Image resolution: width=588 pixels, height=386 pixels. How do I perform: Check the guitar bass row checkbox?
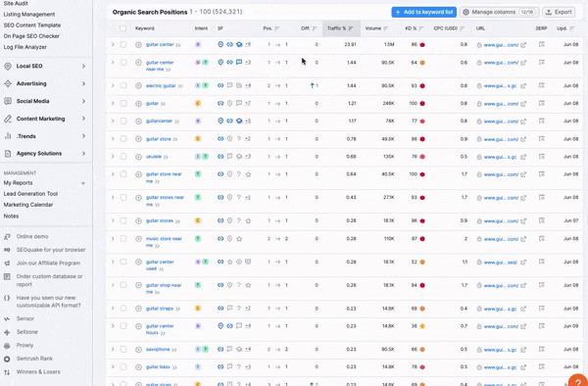123,366
